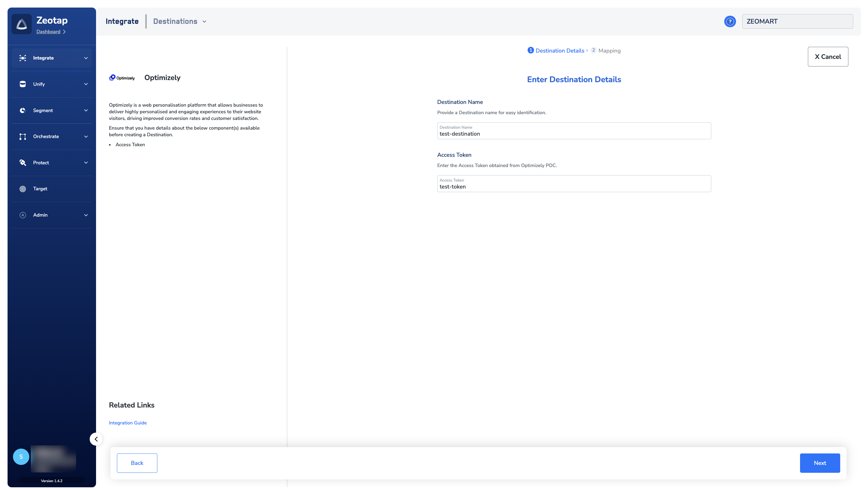This screenshot has width=868, height=490.
Task: Click the Access Token input field
Action: tap(574, 187)
